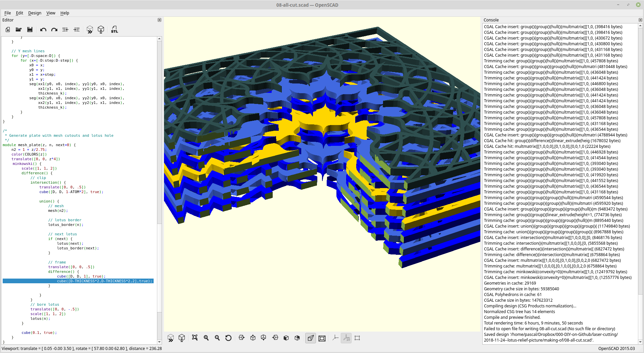Toggle Show Axes in the viewer

pos(335,338)
